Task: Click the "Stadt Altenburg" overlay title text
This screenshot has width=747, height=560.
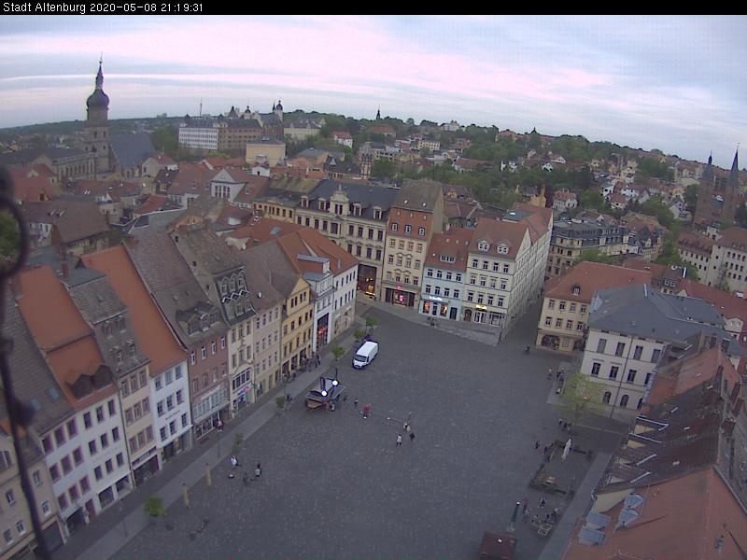Action: coord(45,7)
